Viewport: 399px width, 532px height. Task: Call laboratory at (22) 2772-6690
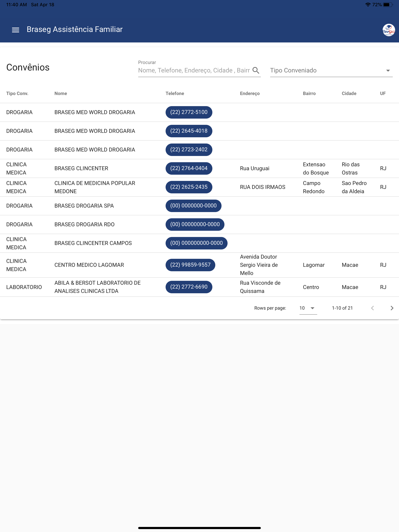point(189,287)
